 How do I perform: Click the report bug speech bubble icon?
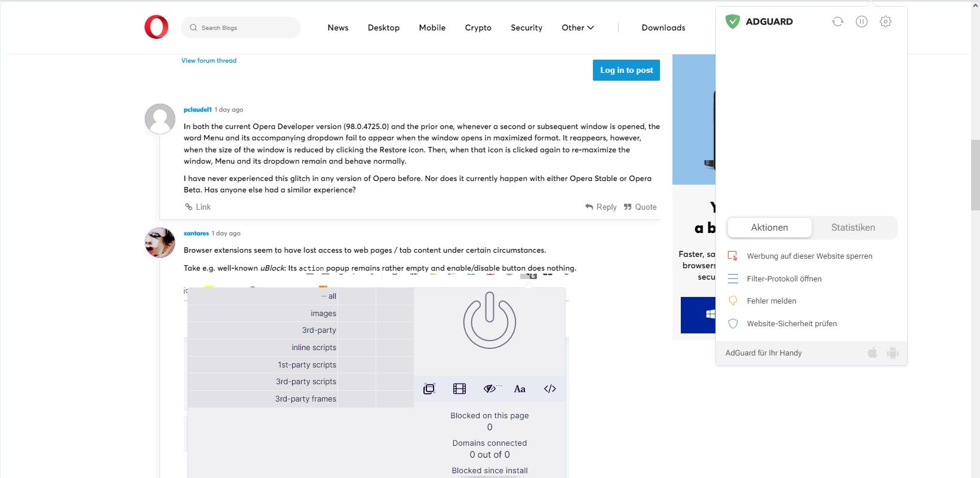733,301
